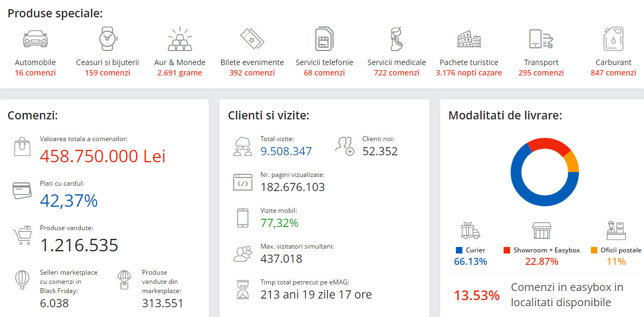Screen dimensions: 644x317
Task: Click the credit card icon beside Plati cu cardul
Action: [23, 191]
